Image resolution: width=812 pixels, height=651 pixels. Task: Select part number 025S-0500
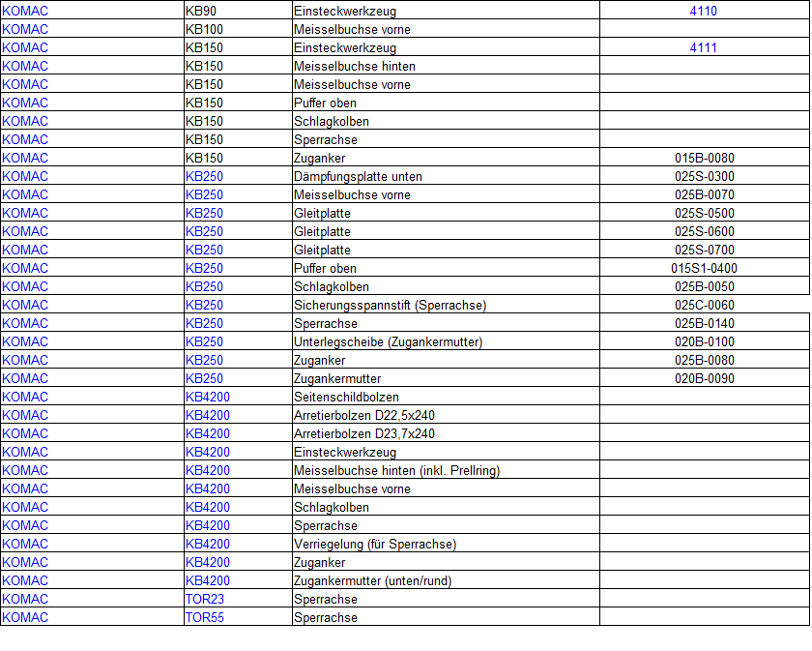click(x=705, y=213)
